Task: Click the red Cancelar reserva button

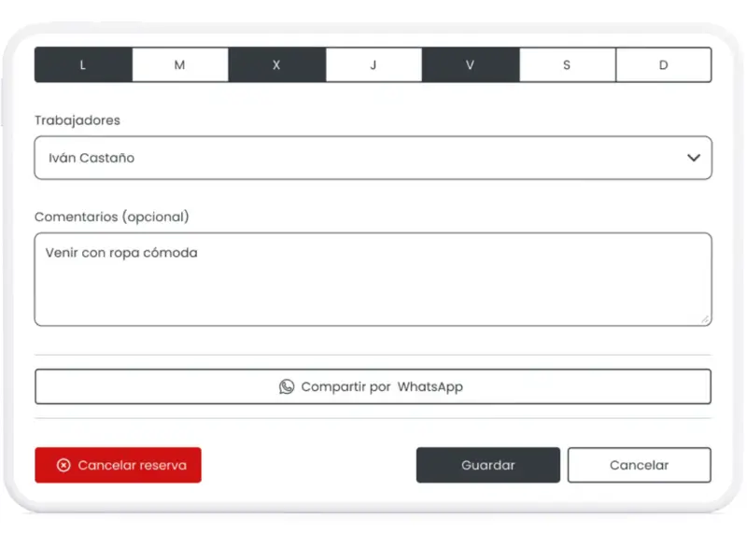Action: pos(119,465)
